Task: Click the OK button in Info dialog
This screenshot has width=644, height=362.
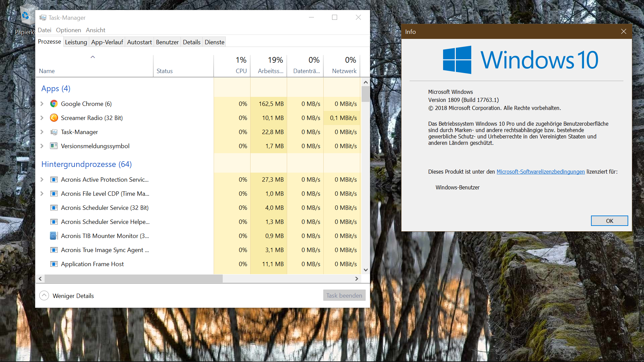Action: 609,221
